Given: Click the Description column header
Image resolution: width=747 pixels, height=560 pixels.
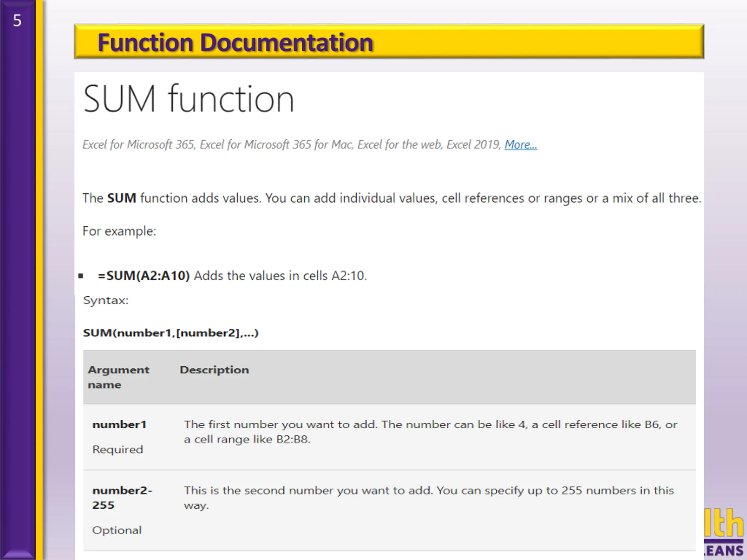Looking at the screenshot, I should (214, 370).
